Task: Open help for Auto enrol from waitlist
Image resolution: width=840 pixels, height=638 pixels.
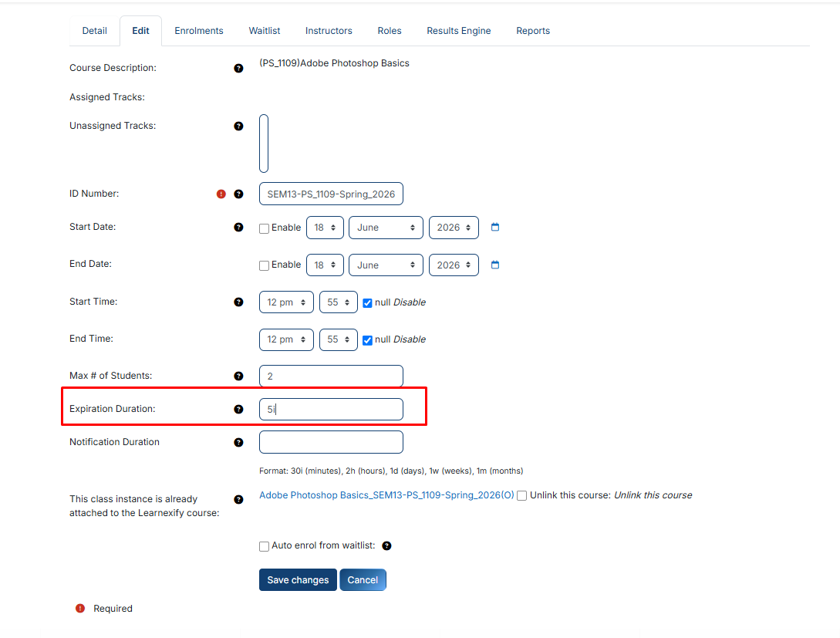Action: click(x=386, y=546)
